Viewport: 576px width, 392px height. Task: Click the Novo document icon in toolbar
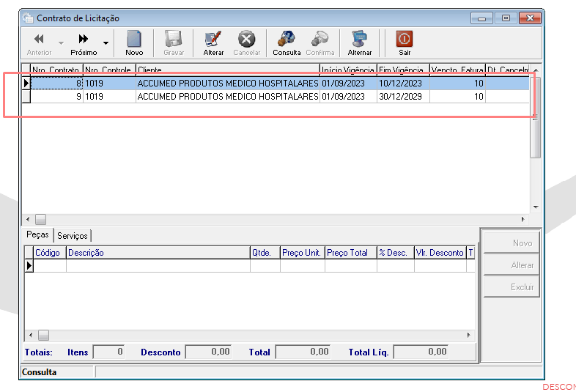coord(134,39)
